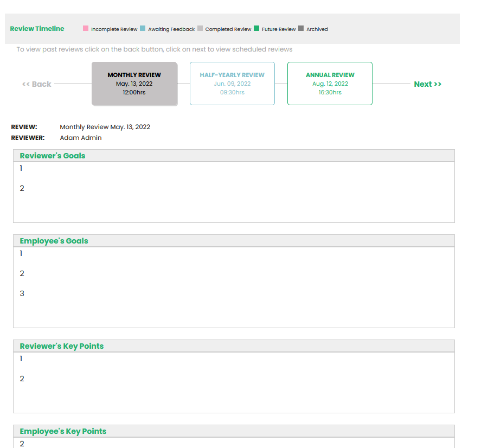The width and height of the screenshot is (488, 448).
Task: Click item 2 in Reviewer's Key Points box
Action: 22,379
